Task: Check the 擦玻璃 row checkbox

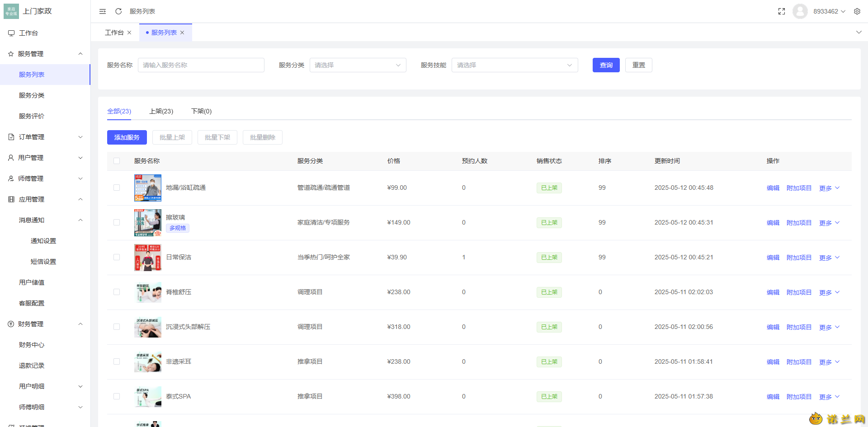Action: pyautogui.click(x=117, y=222)
